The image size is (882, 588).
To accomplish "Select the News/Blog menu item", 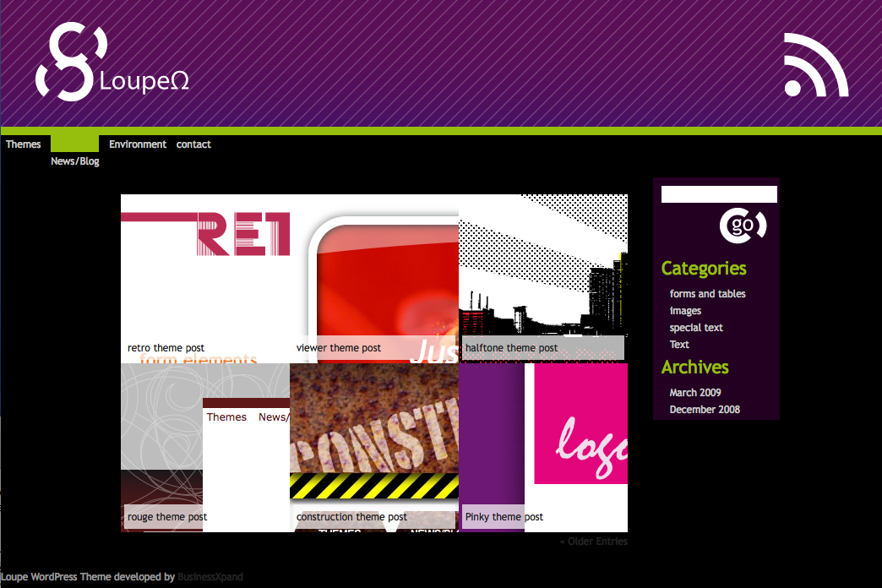I will tap(74, 161).
